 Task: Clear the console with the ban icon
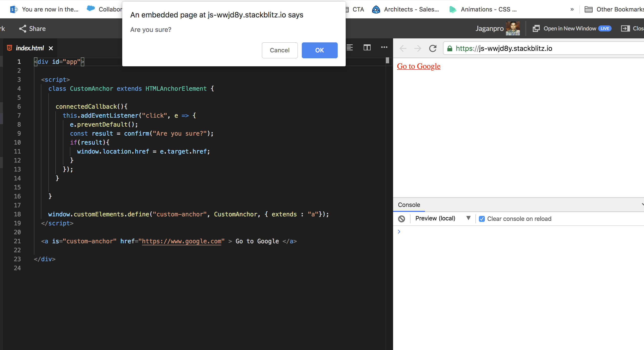(402, 219)
